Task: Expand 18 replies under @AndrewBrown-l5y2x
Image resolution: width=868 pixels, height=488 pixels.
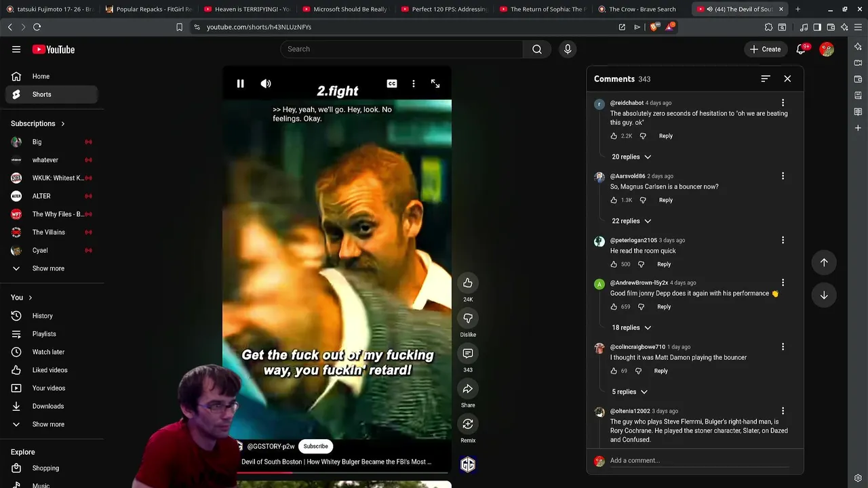Action: (632, 327)
